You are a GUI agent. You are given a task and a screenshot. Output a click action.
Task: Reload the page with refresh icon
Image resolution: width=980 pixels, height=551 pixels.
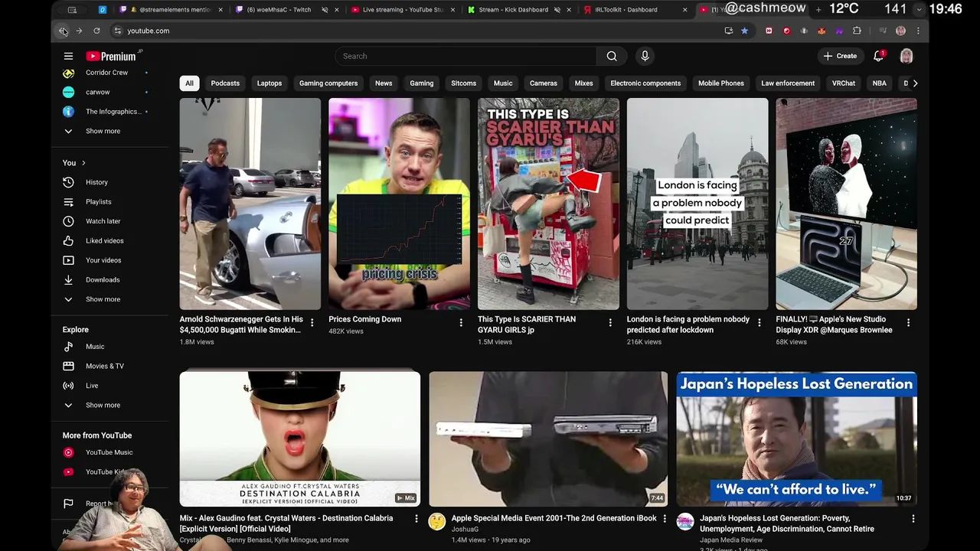[96, 31]
